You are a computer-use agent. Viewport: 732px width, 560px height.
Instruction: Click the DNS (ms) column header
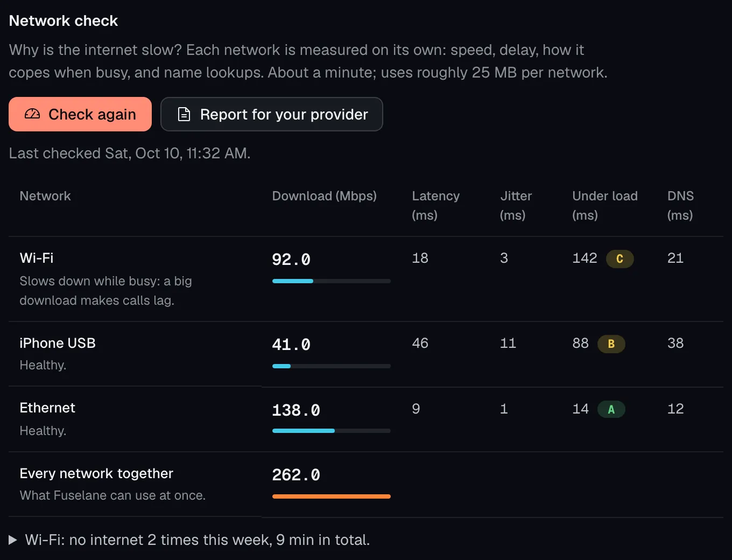point(680,205)
